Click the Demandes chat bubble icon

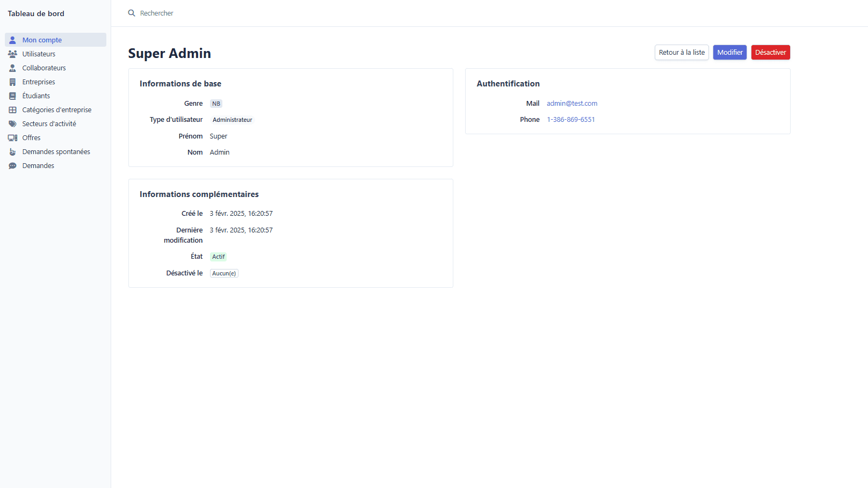tap(12, 165)
